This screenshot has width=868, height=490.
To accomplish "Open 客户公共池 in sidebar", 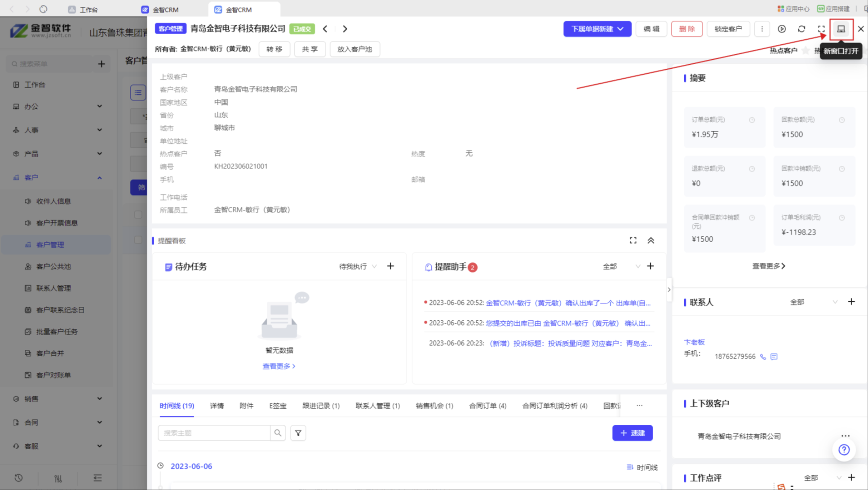I will (53, 266).
